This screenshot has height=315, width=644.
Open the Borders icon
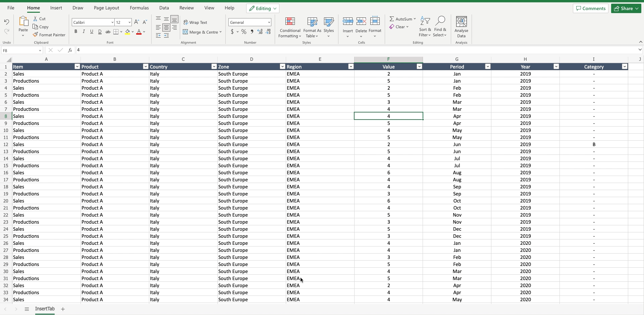point(116,32)
